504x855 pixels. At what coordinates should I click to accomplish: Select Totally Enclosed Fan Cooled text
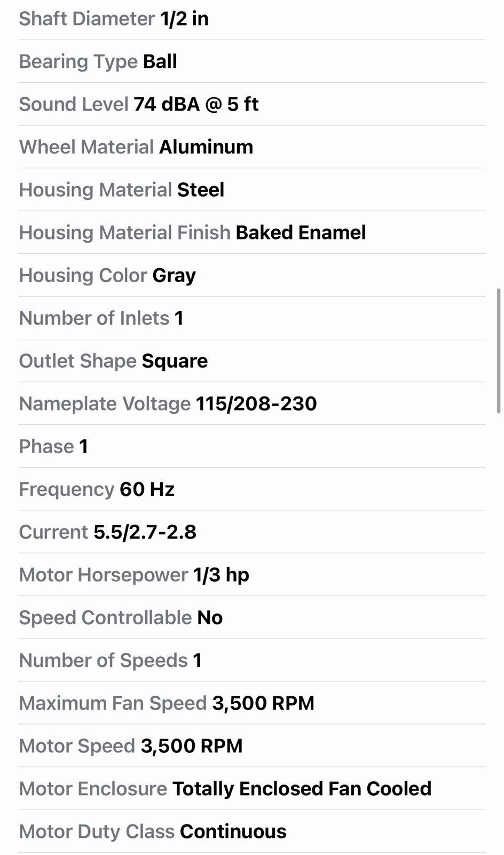point(302,789)
